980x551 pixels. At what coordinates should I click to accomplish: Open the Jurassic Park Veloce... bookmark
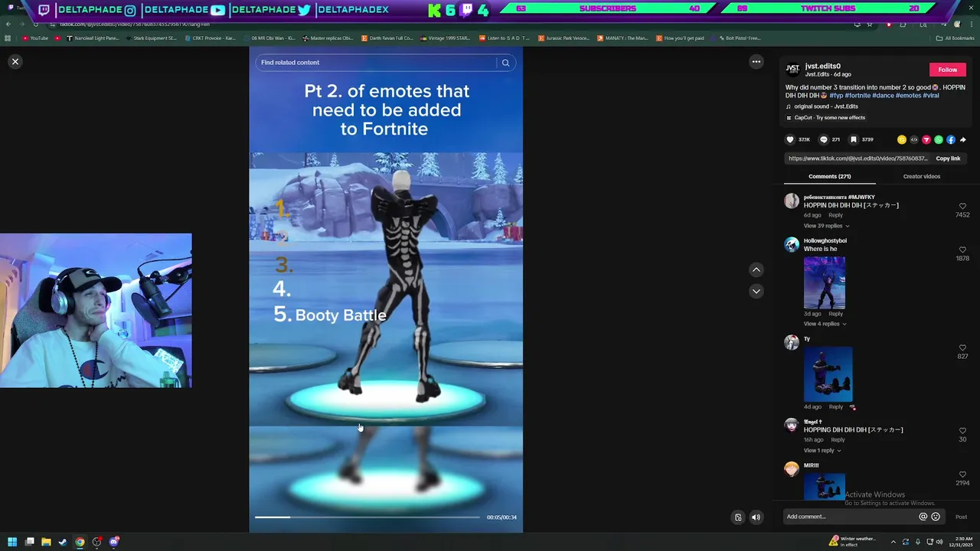point(564,37)
